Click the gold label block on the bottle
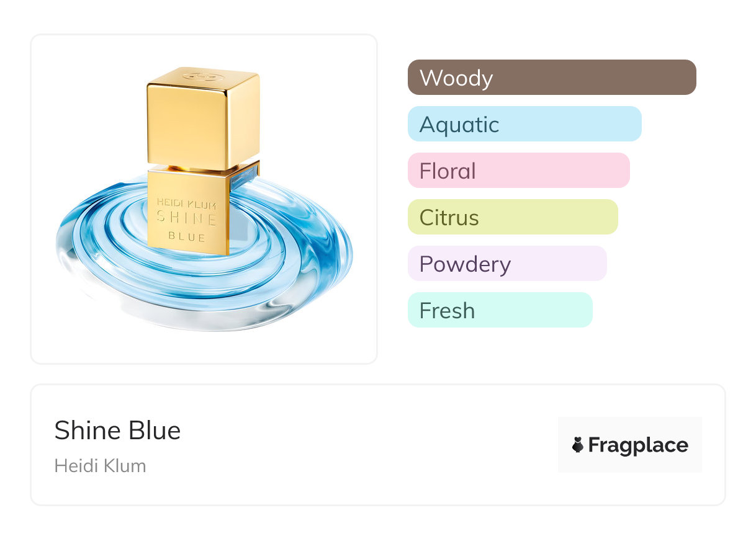The width and height of the screenshot is (756, 536). coord(187,211)
